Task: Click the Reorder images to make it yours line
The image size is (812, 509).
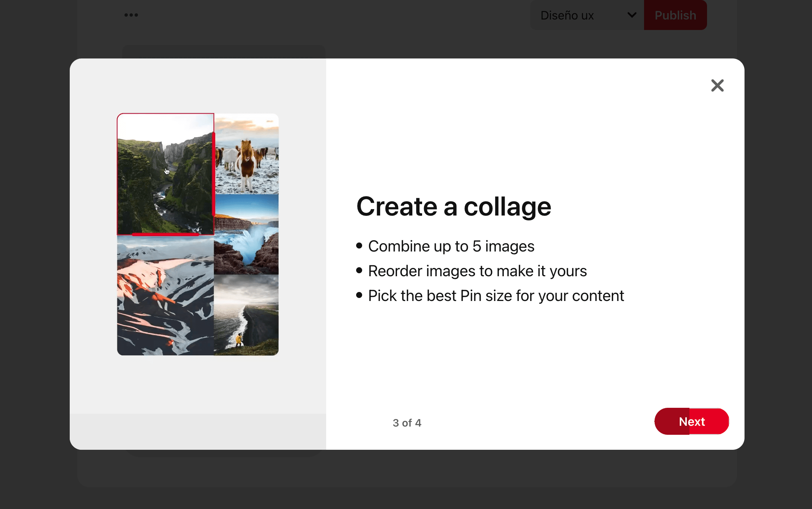Action: click(477, 271)
